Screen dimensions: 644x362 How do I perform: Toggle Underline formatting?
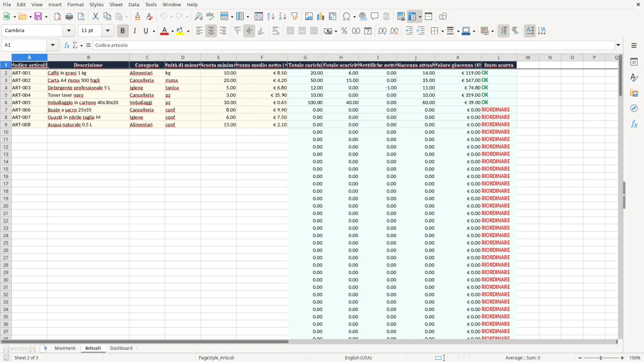[145, 31]
